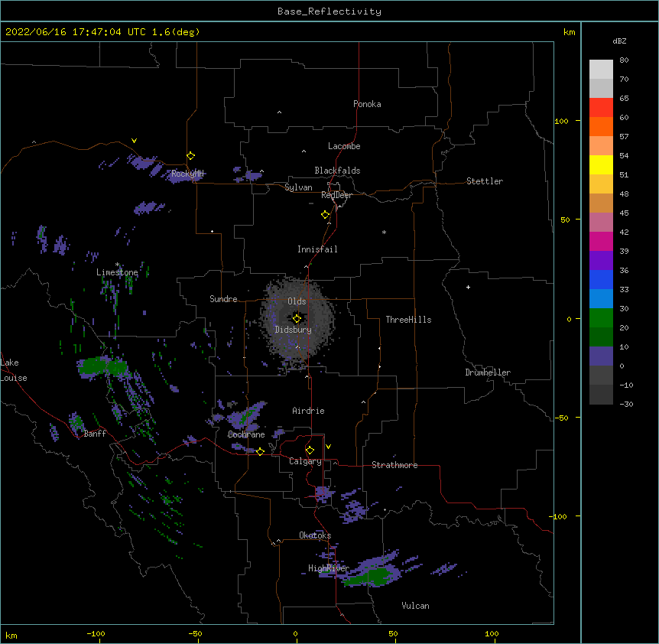
Task: Click the km unit label at bottom-left axis
Action: click(x=11, y=635)
